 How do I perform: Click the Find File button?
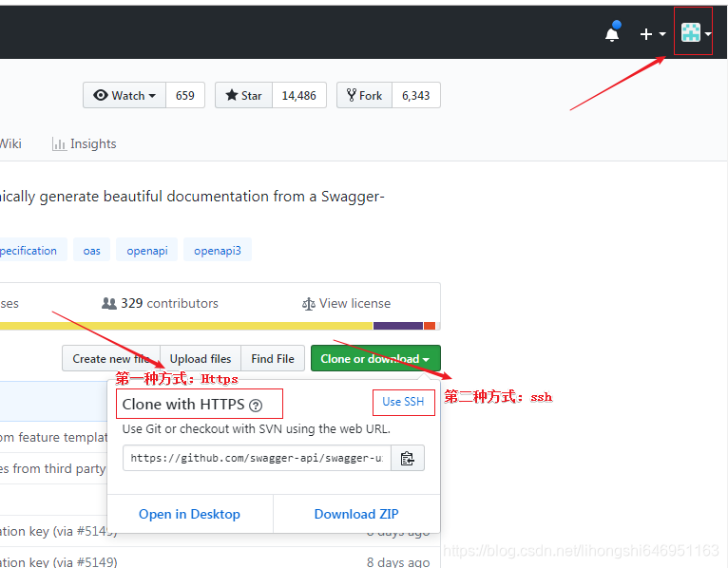tap(273, 358)
